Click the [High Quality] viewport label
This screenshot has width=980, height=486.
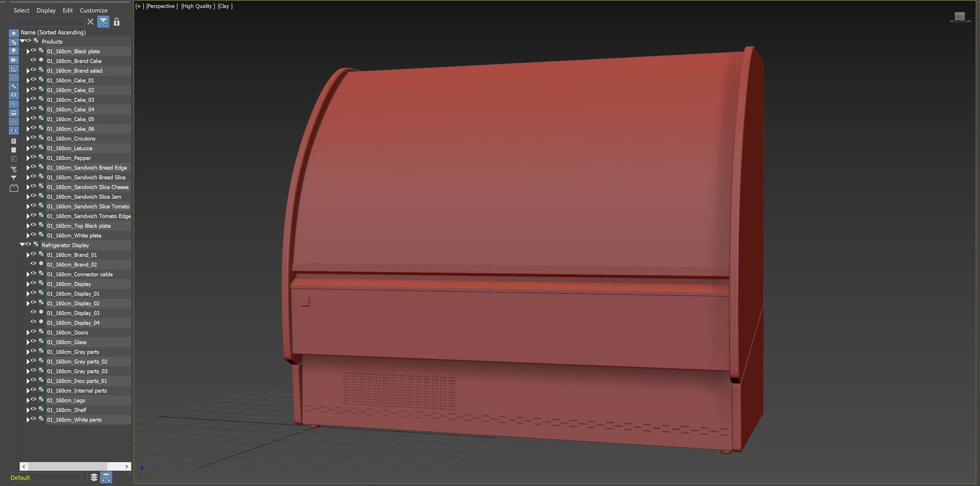tap(198, 6)
